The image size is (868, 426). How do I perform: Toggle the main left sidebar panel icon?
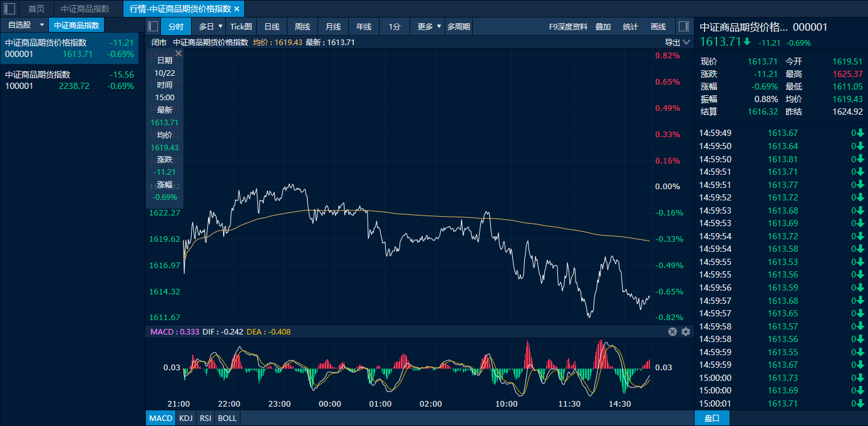(x=9, y=9)
